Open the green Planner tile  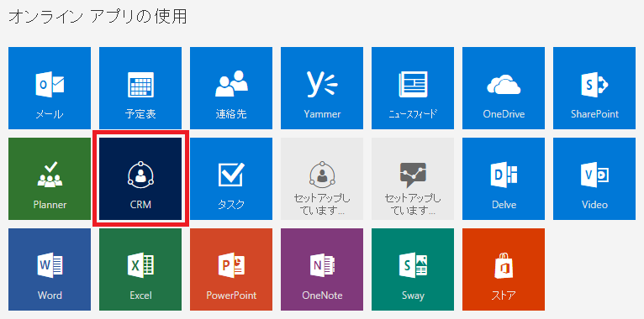click(50, 179)
